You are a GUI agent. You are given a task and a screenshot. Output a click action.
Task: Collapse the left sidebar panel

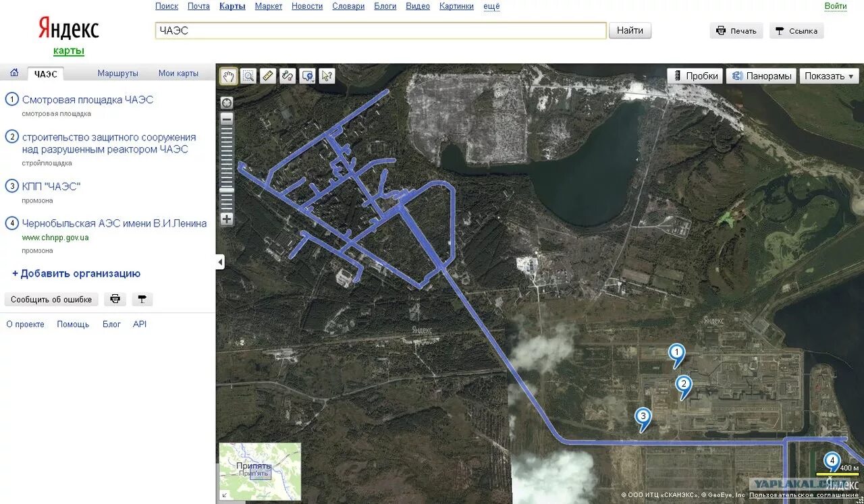(x=220, y=262)
